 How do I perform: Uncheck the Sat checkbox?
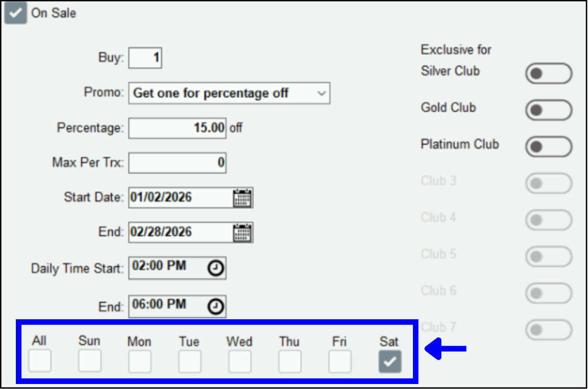pos(390,361)
